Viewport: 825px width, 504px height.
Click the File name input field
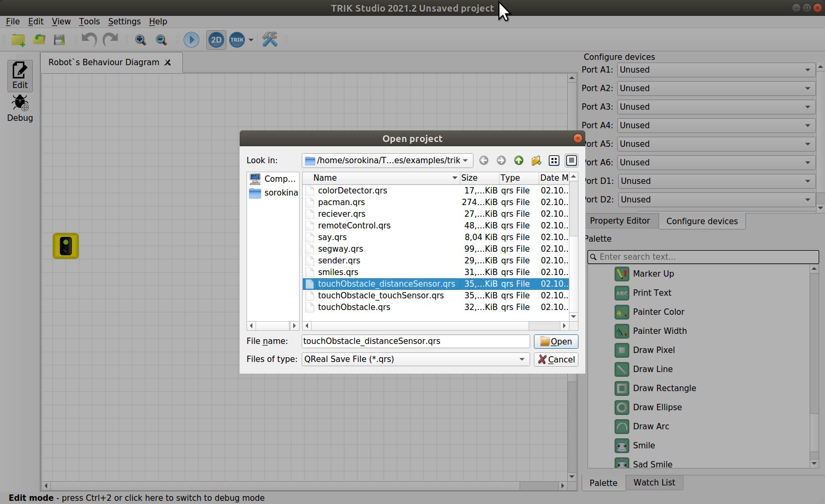point(416,341)
